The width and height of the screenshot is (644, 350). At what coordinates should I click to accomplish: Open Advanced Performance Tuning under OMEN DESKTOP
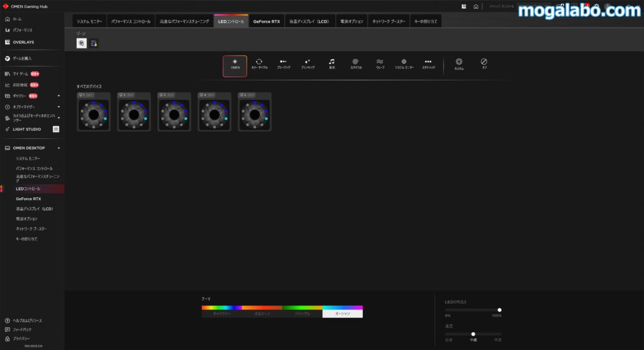tap(37, 178)
